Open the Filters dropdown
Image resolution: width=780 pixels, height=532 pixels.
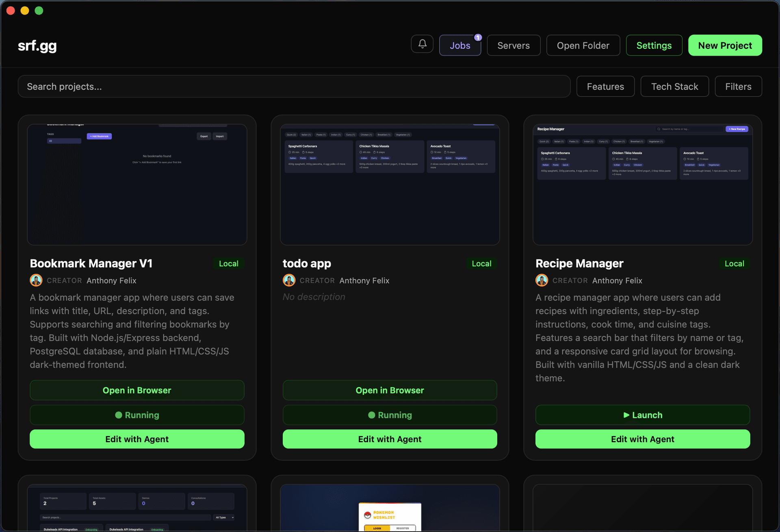coord(738,86)
